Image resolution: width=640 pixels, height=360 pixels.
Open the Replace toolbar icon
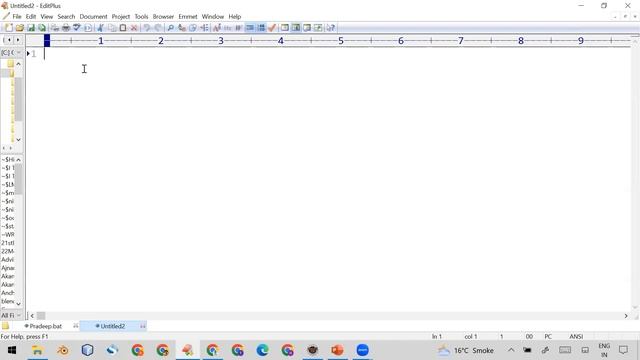coord(182,28)
